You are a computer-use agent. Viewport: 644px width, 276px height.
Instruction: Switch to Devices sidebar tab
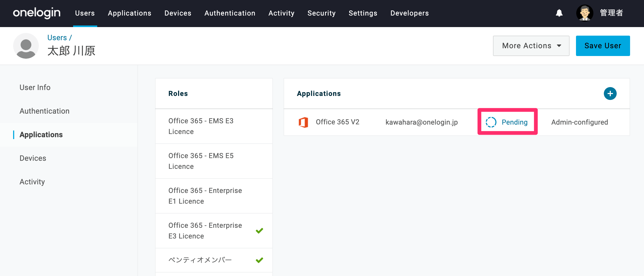[x=33, y=158]
